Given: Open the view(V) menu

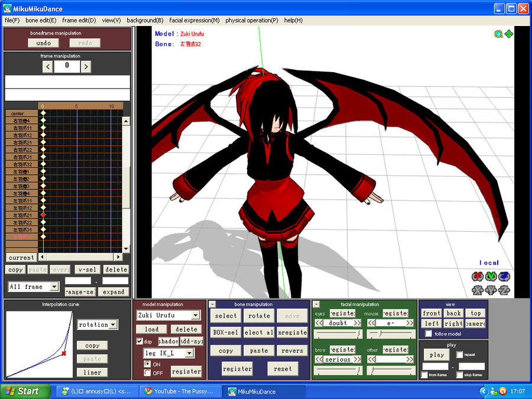Looking at the screenshot, I should (x=110, y=20).
